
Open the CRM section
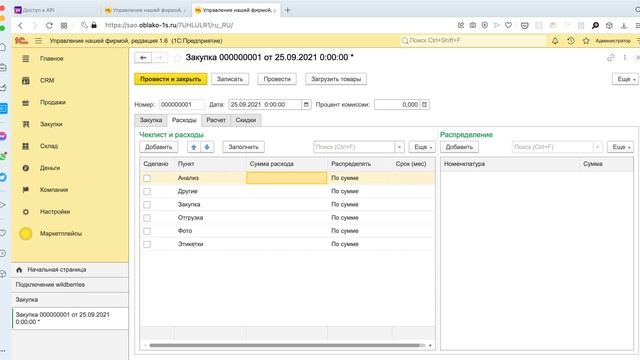[x=47, y=80]
